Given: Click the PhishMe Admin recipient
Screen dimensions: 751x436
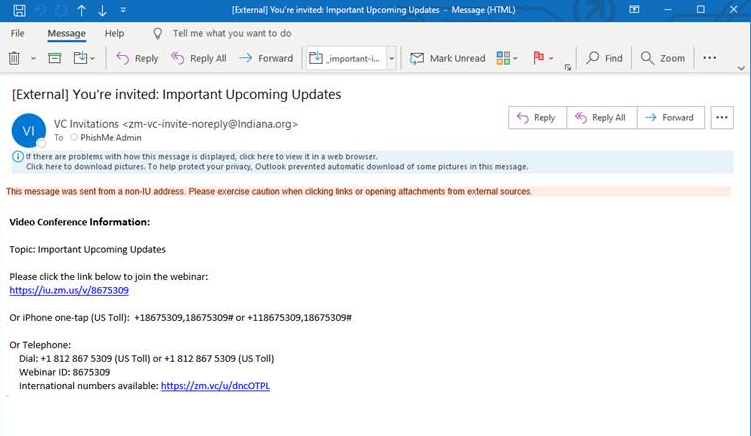Looking at the screenshot, I should pos(111,138).
